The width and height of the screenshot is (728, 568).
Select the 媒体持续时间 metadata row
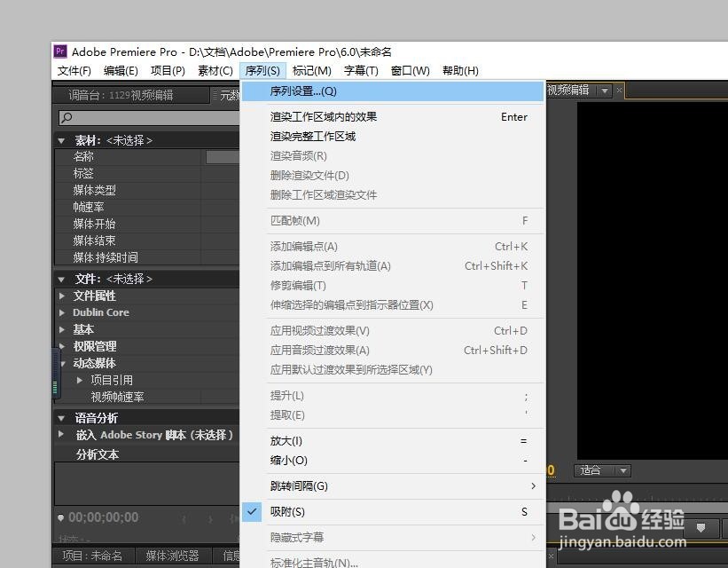tap(147, 257)
